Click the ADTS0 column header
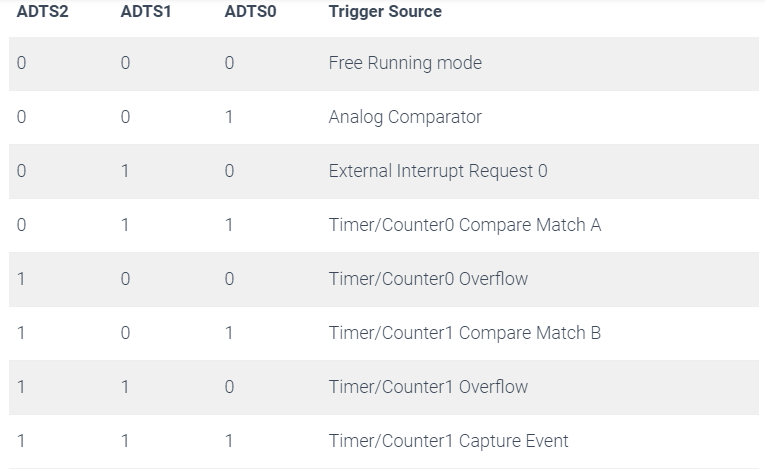This screenshot has width=765, height=472. point(250,11)
